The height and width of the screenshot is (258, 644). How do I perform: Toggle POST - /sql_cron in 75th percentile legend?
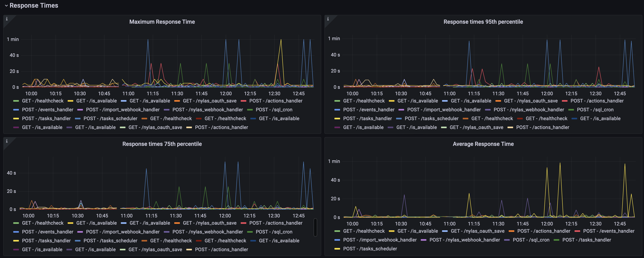point(274,232)
